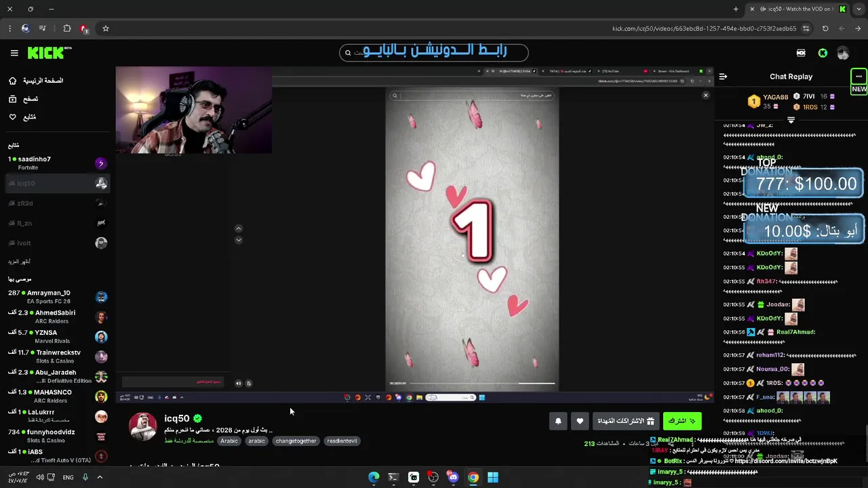Click the microphone tray icon
This screenshot has width=868, height=488.
(85, 477)
